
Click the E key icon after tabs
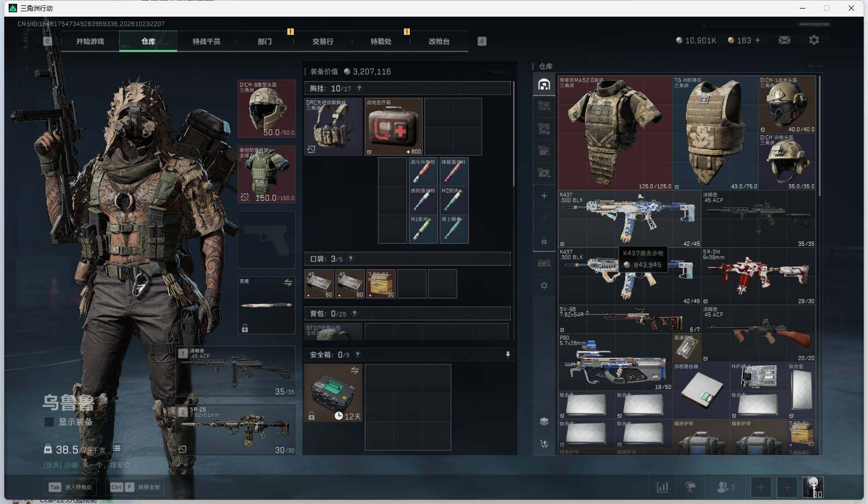point(482,41)
